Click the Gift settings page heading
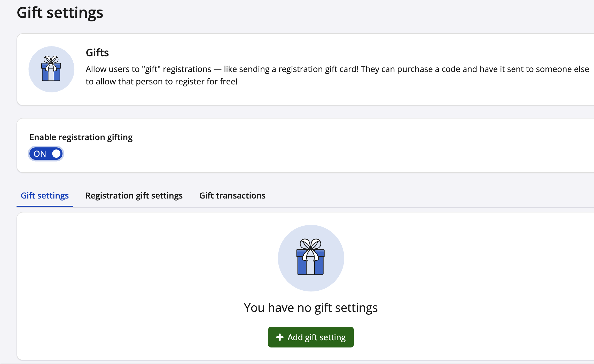 (x=60, y=12)
